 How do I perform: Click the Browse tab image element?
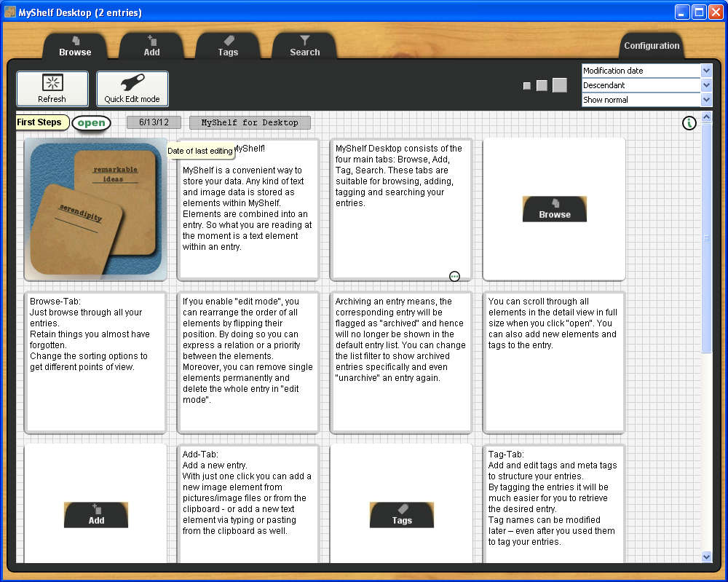(554, 210)
